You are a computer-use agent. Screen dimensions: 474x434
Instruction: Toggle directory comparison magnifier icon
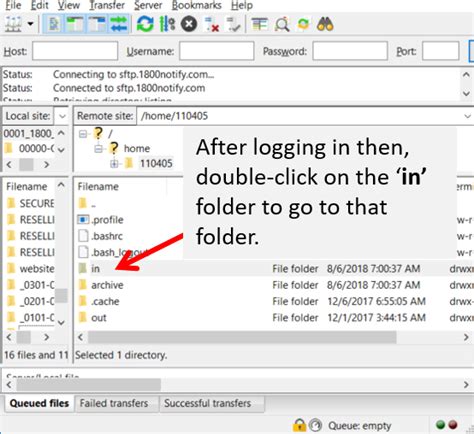coord(282,24)
